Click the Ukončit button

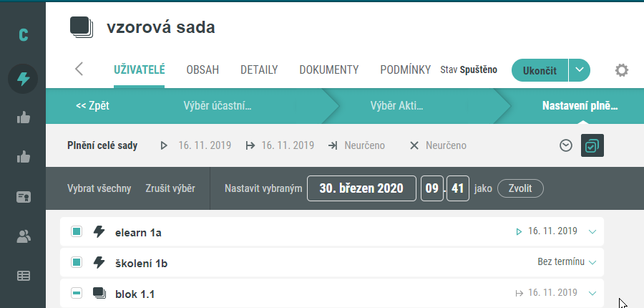coord(540,70)
